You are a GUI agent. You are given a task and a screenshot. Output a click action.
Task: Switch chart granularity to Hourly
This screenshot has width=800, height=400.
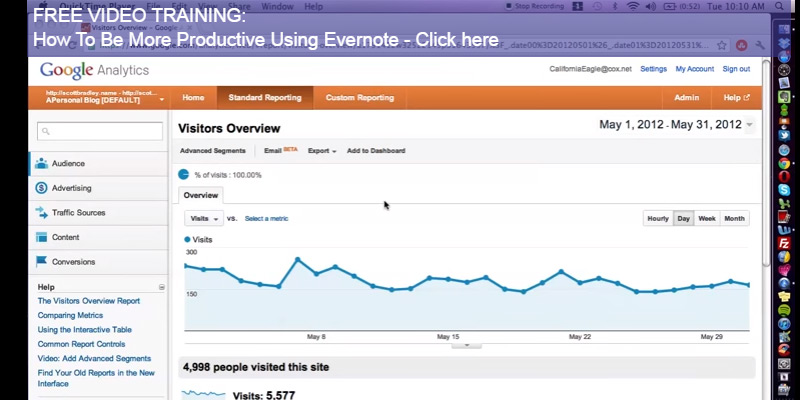point(658,218)
